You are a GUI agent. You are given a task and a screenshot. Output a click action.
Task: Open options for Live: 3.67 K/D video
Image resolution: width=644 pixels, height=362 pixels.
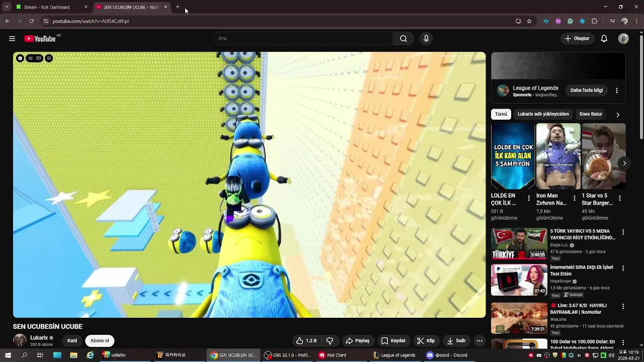623,306
